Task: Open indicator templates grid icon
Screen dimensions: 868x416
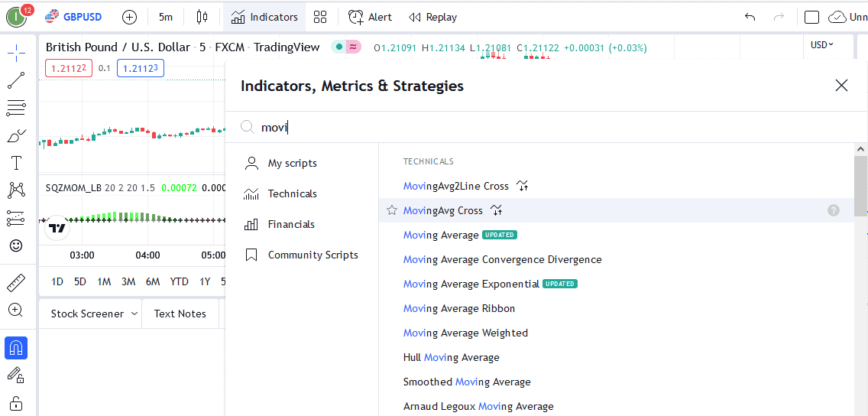Action: coord(320,17)
